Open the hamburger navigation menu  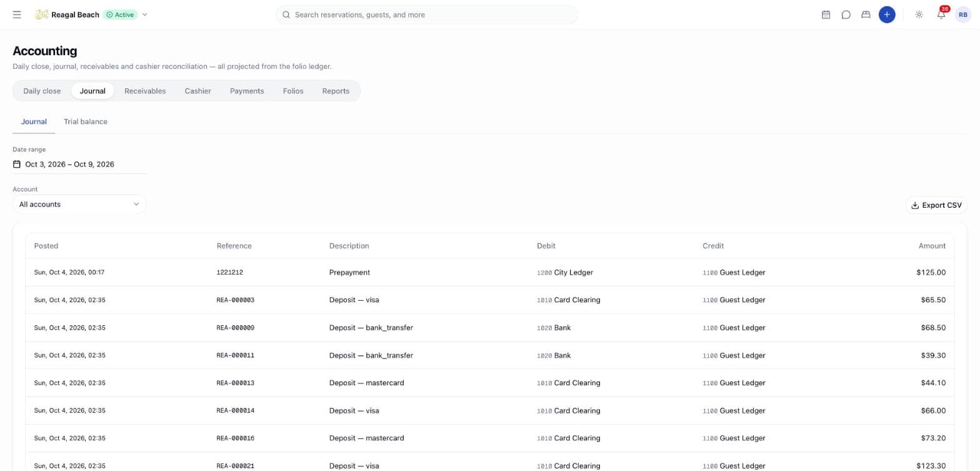(17, 14)
